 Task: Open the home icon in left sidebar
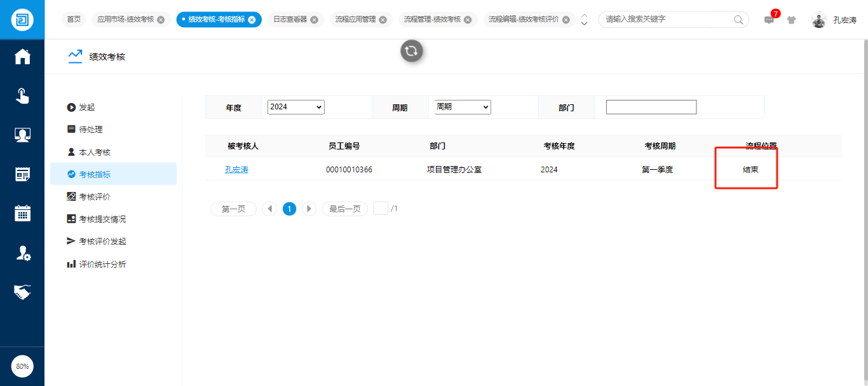22,57
